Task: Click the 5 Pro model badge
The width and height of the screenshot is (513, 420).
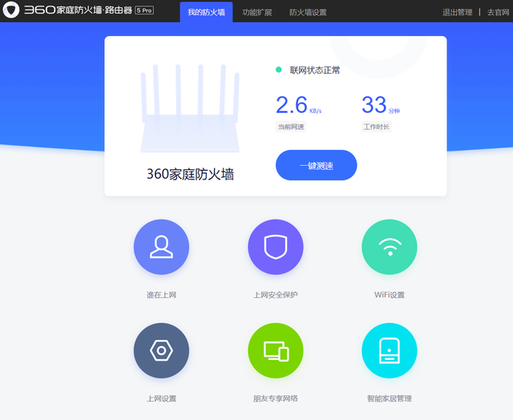Action: pyautogui.click(x=144, y=10)
